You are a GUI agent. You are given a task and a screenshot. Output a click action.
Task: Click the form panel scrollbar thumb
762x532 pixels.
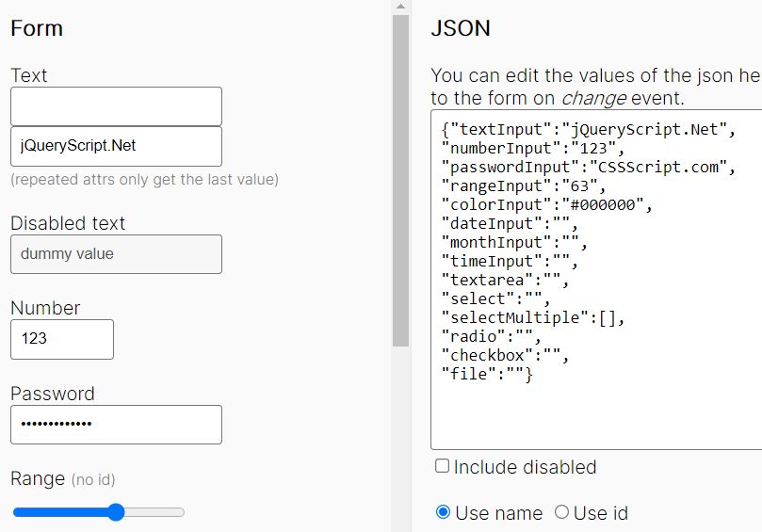400,181
